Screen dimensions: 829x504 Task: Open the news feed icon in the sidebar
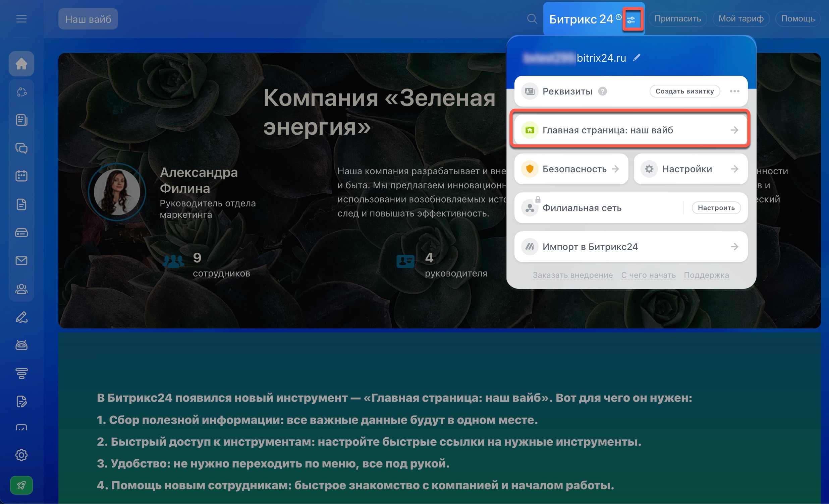click(21, 120)
